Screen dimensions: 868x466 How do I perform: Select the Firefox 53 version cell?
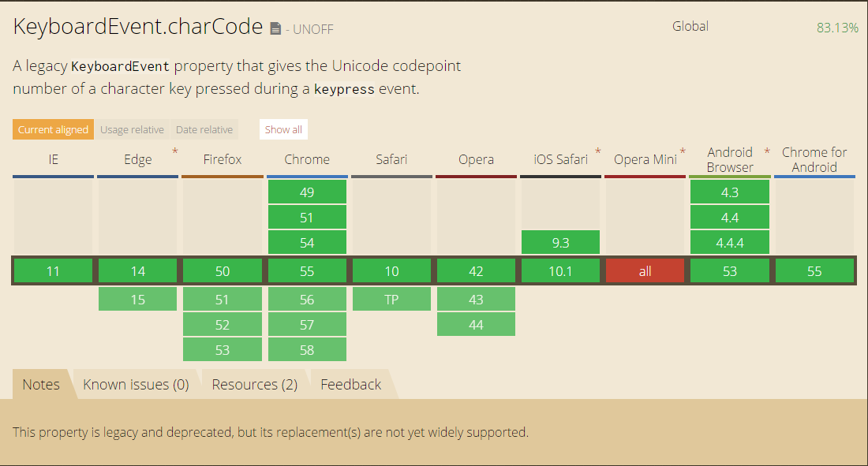tap(223, 350)
